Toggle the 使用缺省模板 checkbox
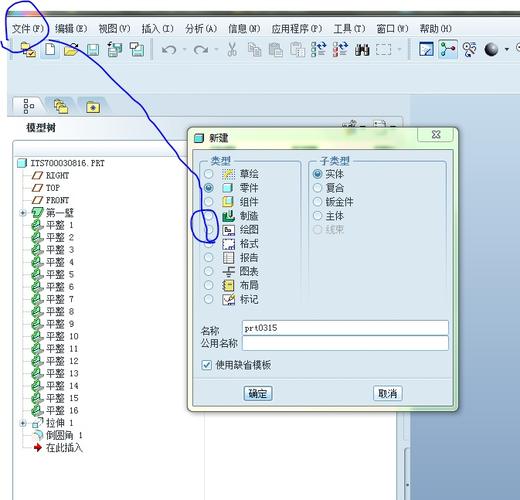The image size is (520, 500). pos(206,365)
